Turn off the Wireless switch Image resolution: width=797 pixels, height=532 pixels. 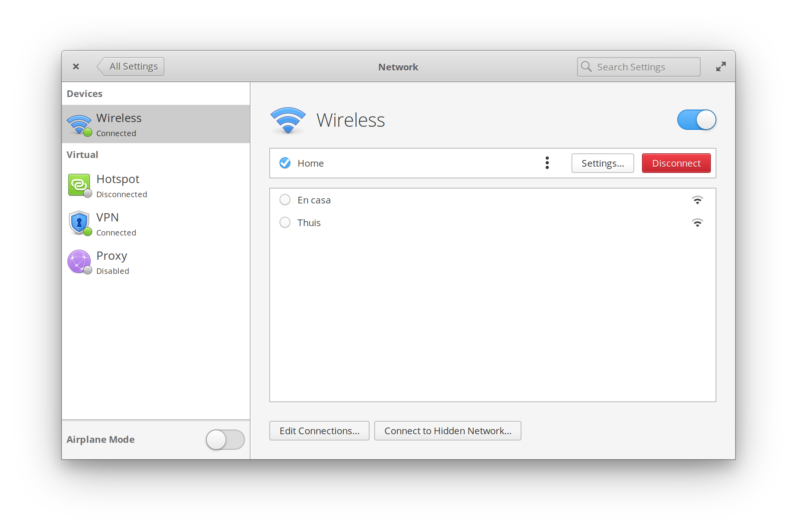coord(696,120)
